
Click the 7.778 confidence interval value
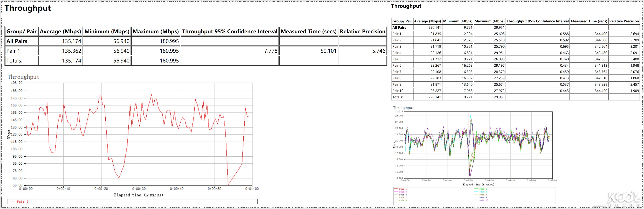tap(271, 51)
